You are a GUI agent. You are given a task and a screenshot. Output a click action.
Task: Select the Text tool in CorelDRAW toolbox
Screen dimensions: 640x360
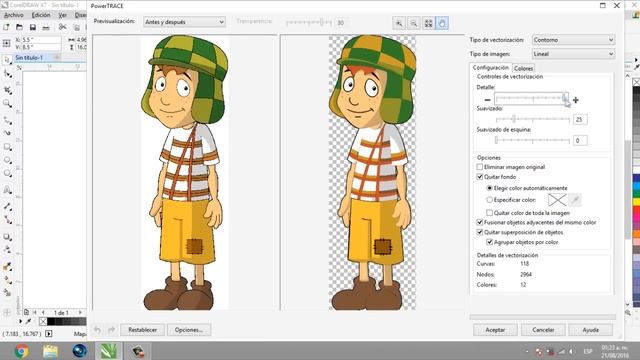click(7, 190)
